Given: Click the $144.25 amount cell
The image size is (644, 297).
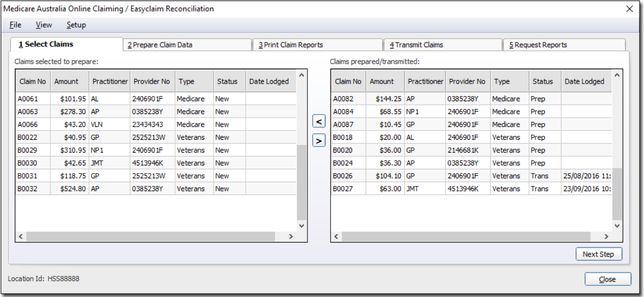Looking at the screenshot, I should coord(385,99).
